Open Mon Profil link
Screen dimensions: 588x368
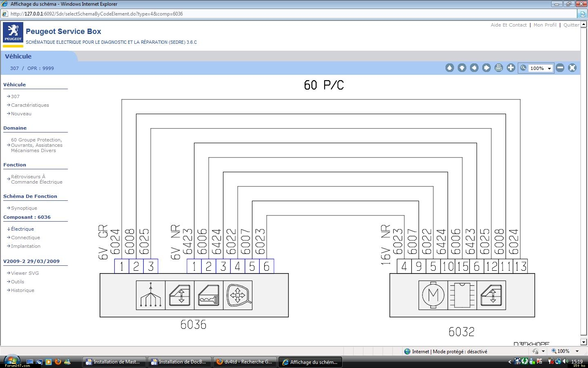click(545, 25)
